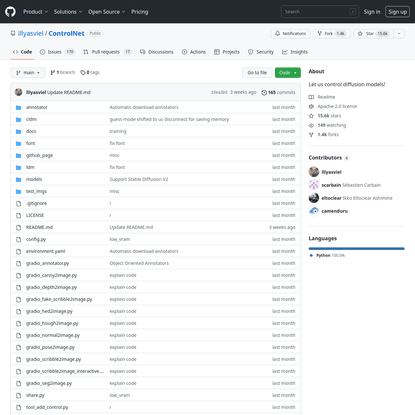
Task: Go to Pricing page
Action: (139, 12)
